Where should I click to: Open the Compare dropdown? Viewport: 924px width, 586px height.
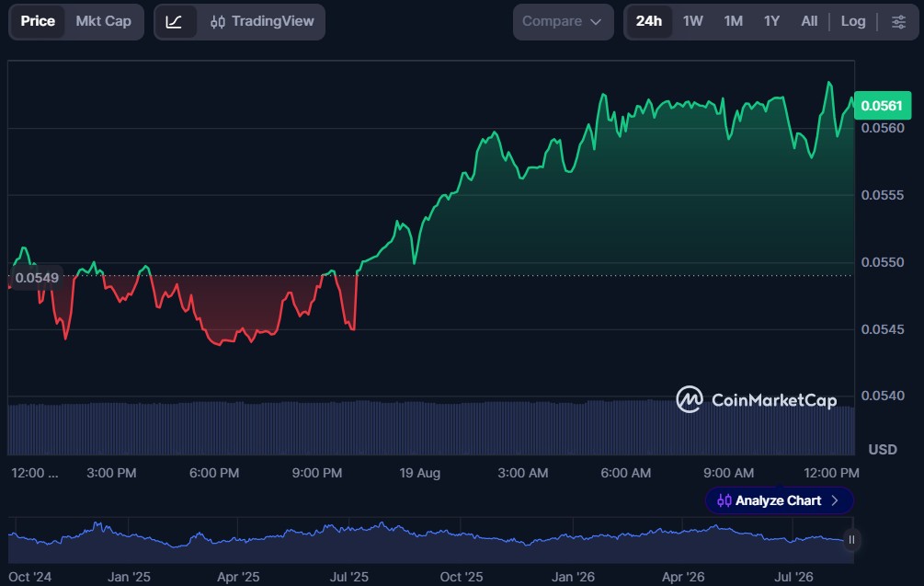pyautogui.click(x=563, y=22)
